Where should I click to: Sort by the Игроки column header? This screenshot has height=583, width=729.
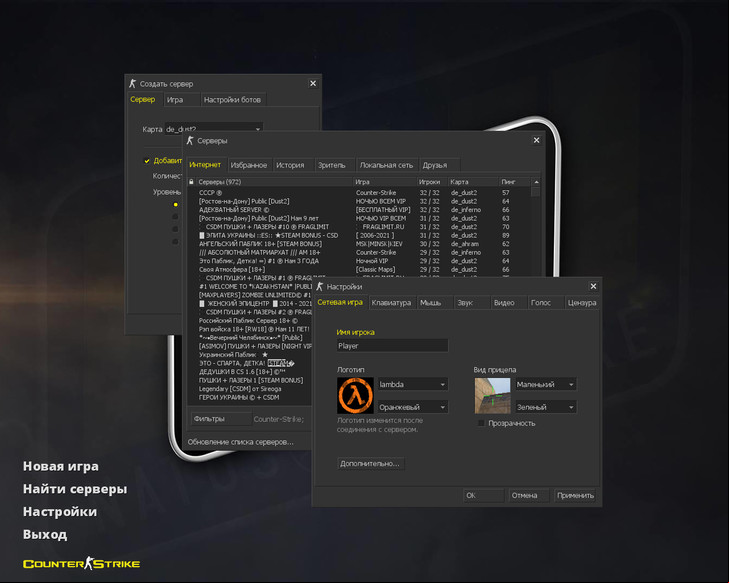(x=431, y=182)
